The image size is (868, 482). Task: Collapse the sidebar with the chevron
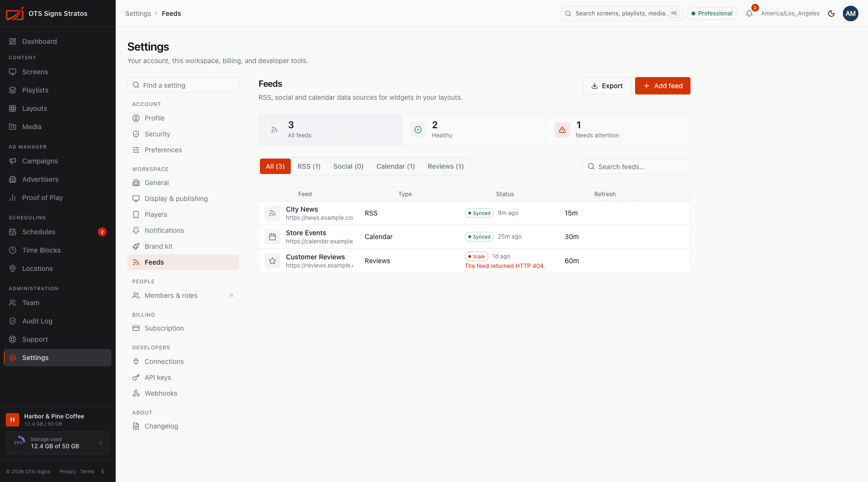103,471
